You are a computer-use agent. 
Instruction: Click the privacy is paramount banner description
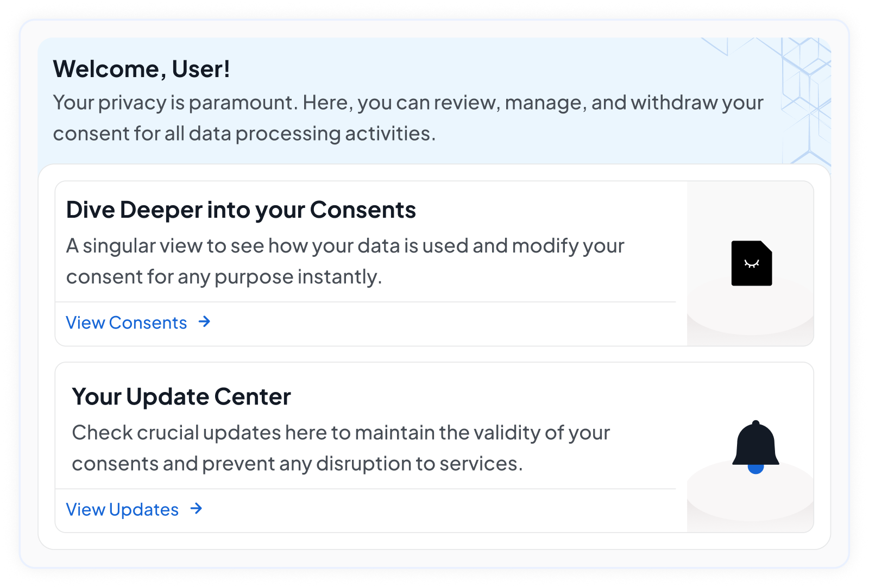pyautogui.click(x=408, y=118)
